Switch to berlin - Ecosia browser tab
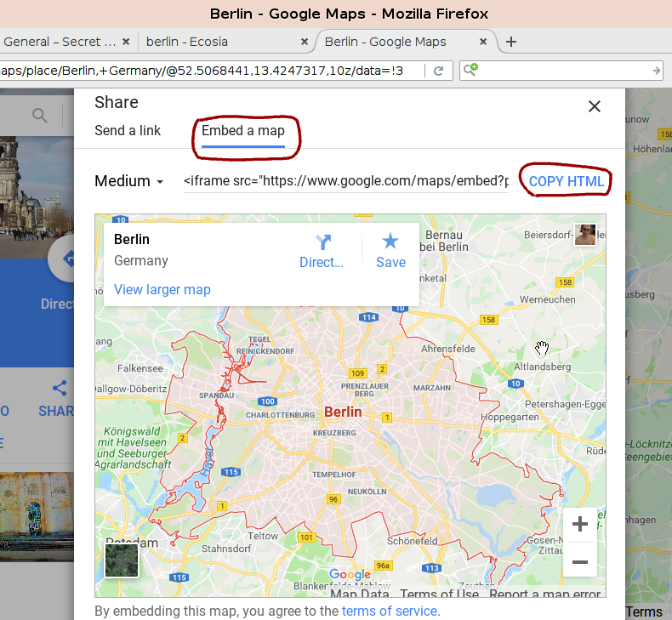This screenshot has height=620, width=672. [187, 42]
